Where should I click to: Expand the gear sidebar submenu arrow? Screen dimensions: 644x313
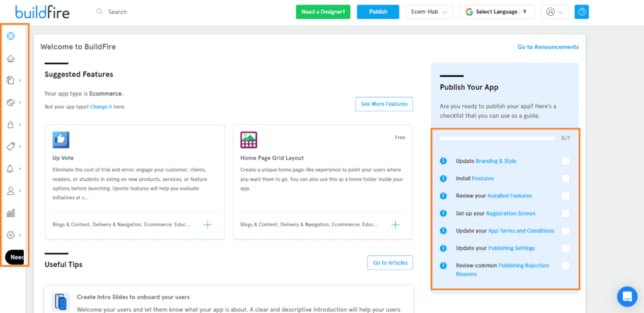[x=20, y=235]
